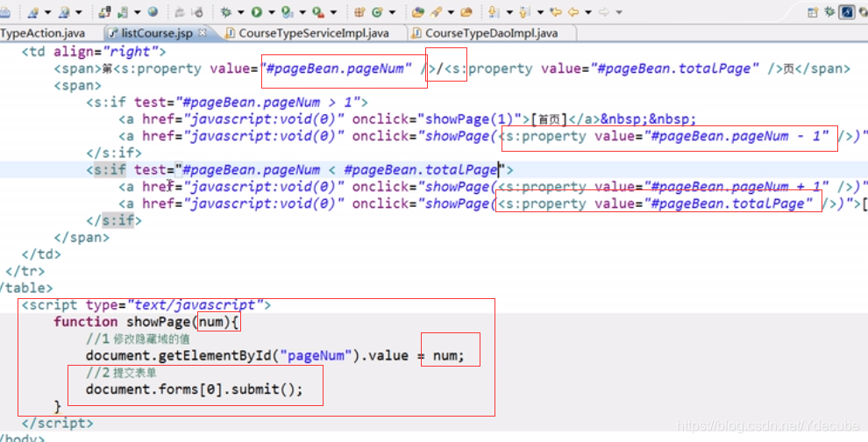Image resolution: width=868 pixels, height=442 pixels.
Task: Click the first wizard icon in the toolbar
Action: coord(32,11)
